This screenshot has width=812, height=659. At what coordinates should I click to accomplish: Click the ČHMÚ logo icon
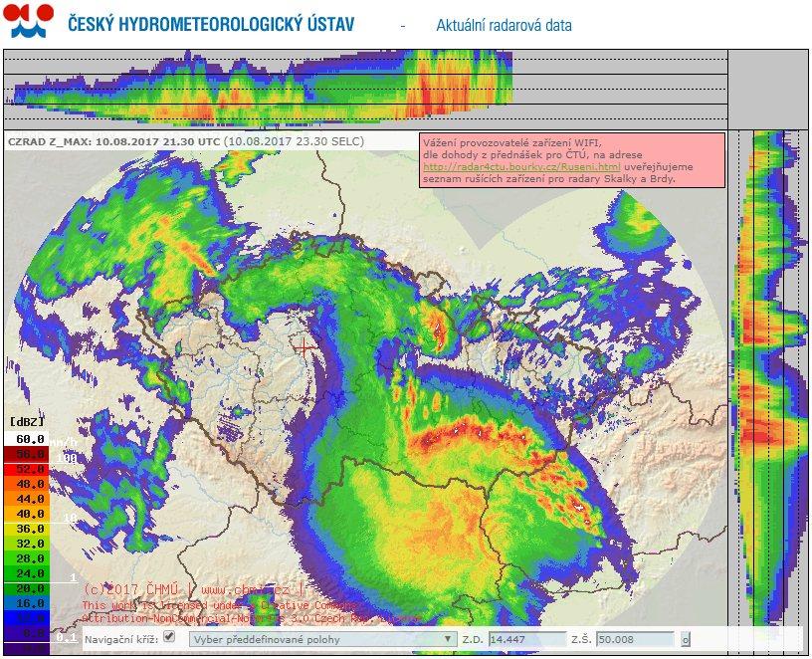point(29,21)
